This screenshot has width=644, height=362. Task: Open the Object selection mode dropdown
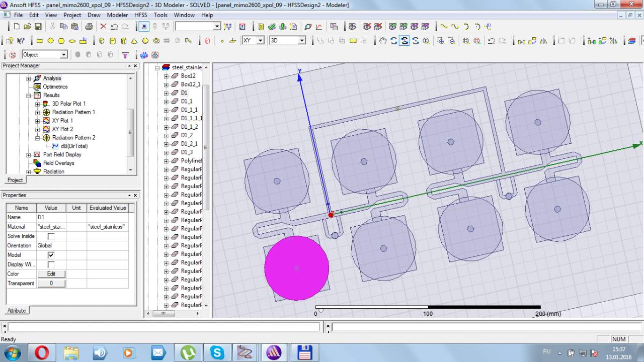pyautogui.click(x=64, y=55)
